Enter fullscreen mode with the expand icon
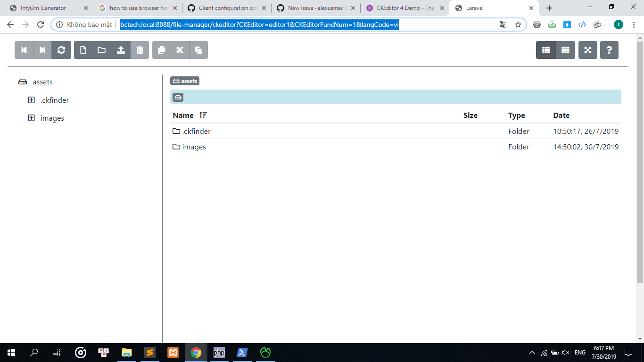Image resolution: width=644 pixels, height=362 pixels. point(587,49)
